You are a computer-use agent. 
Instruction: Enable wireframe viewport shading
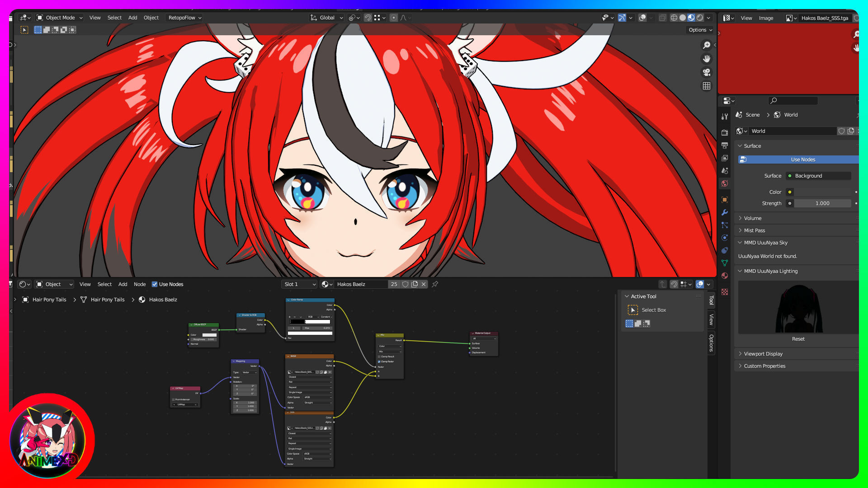pyautogui.click(x=674, y=18)
